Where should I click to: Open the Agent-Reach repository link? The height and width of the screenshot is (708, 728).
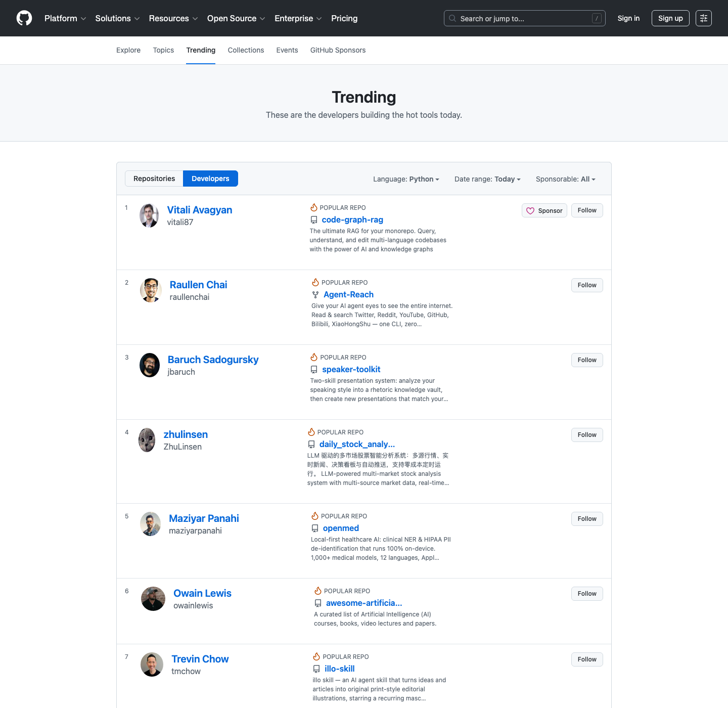349,295
